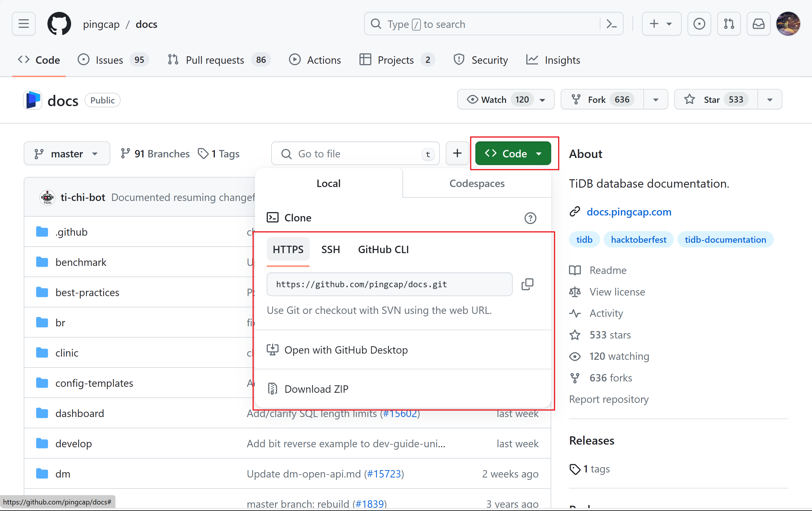
Task: Open the br folder
Action: [x=60, y=322]
